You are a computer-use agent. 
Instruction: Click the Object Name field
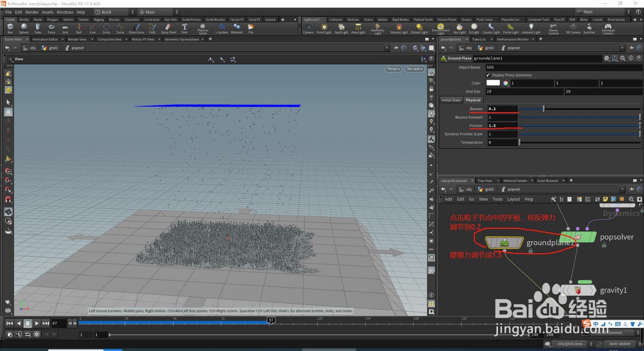click(x=563, y=67)
